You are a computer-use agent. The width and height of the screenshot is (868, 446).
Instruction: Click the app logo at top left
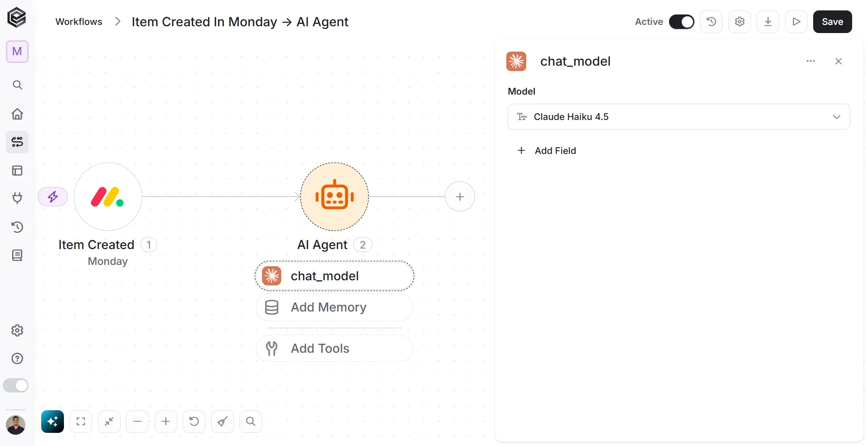click(17, 18)
